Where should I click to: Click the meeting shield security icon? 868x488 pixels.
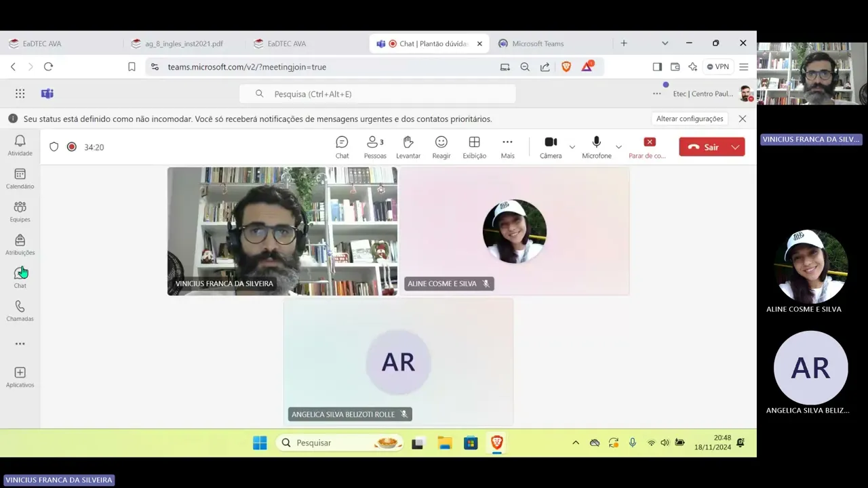pyautogui.click(x=54, y=146)
